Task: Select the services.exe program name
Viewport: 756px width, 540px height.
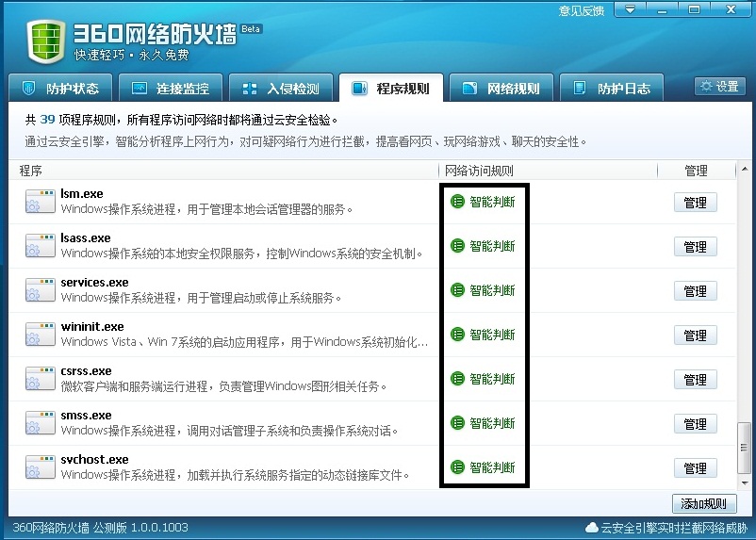Action: pos(95,283)
